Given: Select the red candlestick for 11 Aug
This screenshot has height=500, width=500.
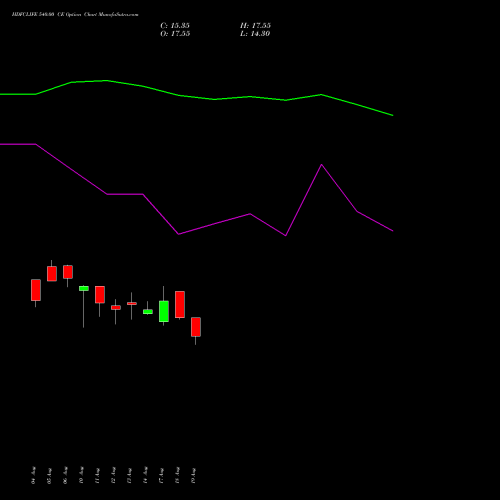Looking at the screenshot, I should [100, 295].
